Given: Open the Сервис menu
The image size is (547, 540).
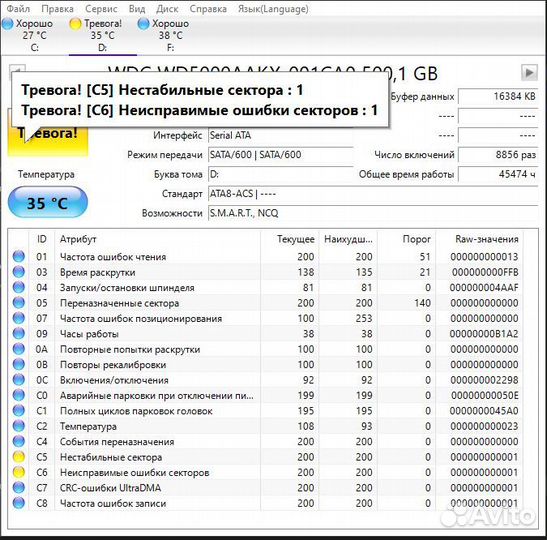Looking at the screenshot, I should click(x=101, y=9).
